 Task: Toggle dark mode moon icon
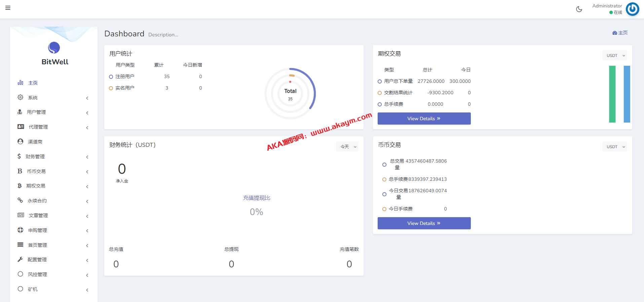[579, 9]
